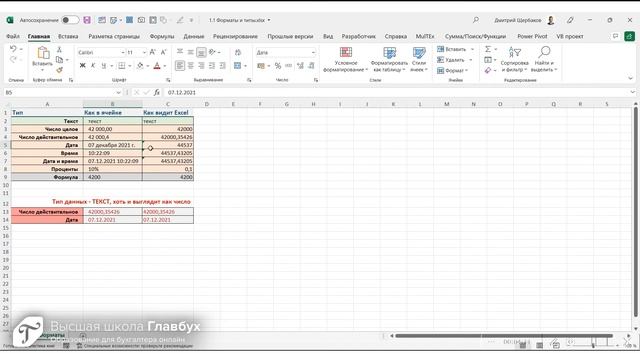Apply the red Font color (A)
The height and width of the screenshot is (360, 640).
pos(157,66)
